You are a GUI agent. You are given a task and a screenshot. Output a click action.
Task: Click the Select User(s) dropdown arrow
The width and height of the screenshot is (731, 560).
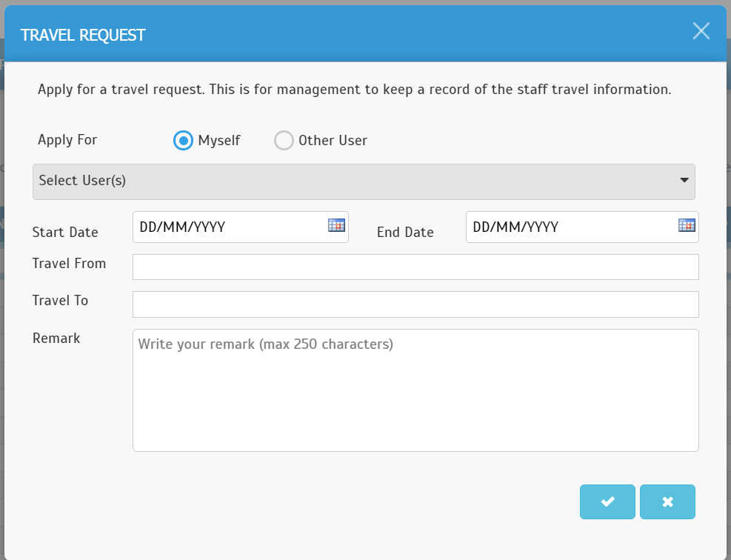point(684,180)
